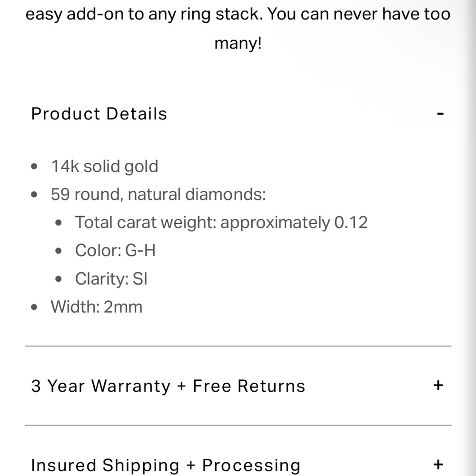The width and height of the screenshot is (476, 476).
Task: Click the "Width: 2mm" specification
Action: point(97,307)
